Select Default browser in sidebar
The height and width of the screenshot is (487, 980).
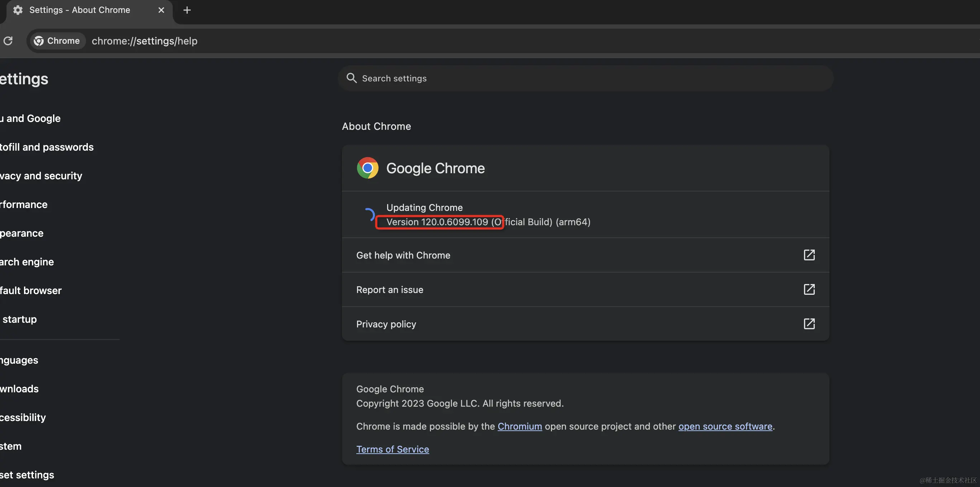pyautogui.click(x=31, y=290)
